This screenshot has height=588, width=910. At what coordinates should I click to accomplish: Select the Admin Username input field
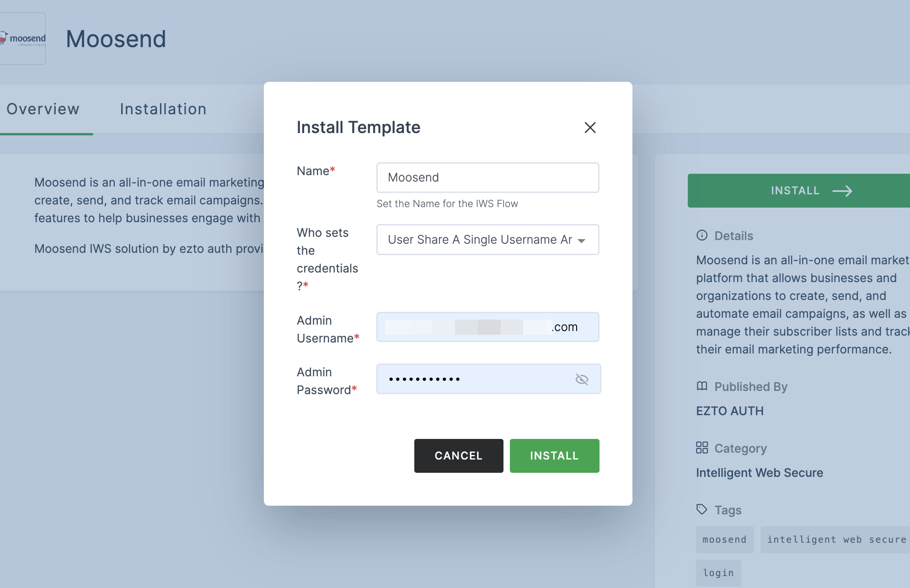point(487,327)
